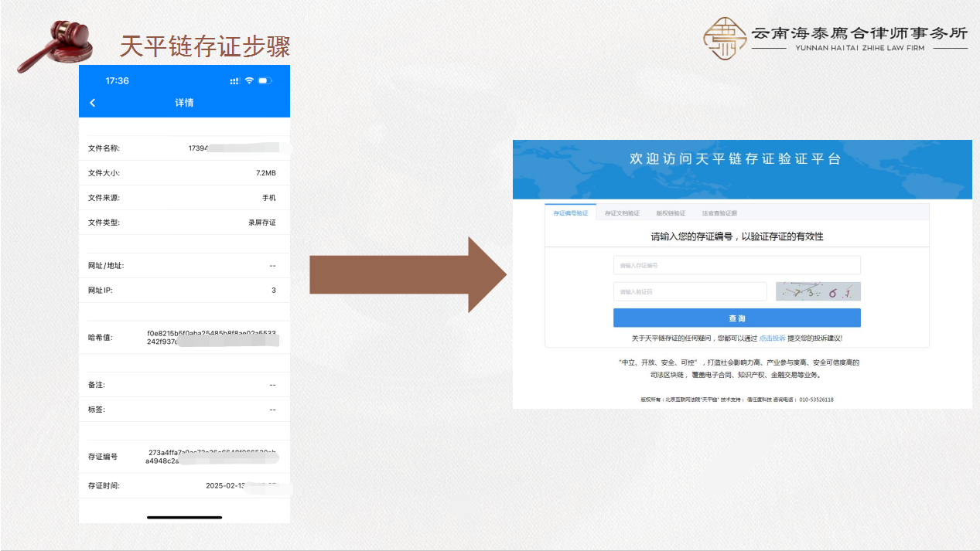Follow the 点击投诉 link
Image resolution: width=980 pixels, height=551 pixels.
tap(772, 338)
